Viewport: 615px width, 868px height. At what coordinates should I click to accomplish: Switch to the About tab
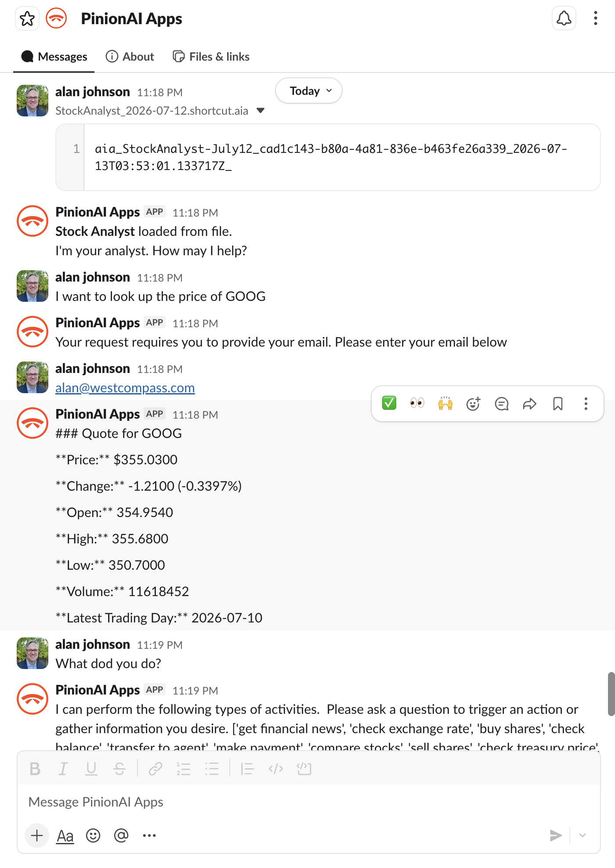point(130,57)
